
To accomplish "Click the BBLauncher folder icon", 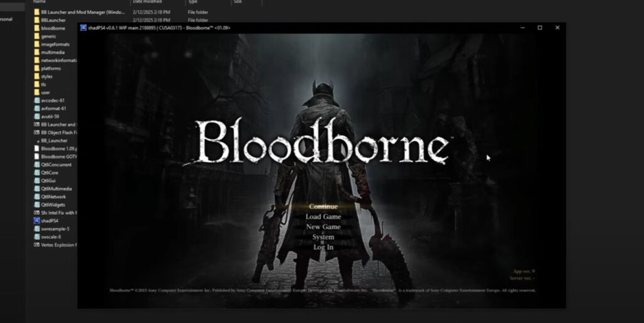I will 37,20.
